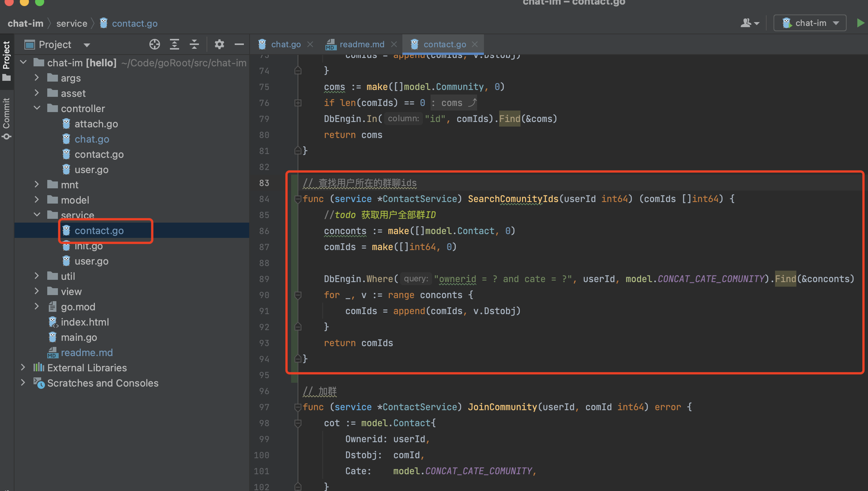Expand the model folder
The height and width of the screenshot is (491, 868).
[x=37, y=200]
